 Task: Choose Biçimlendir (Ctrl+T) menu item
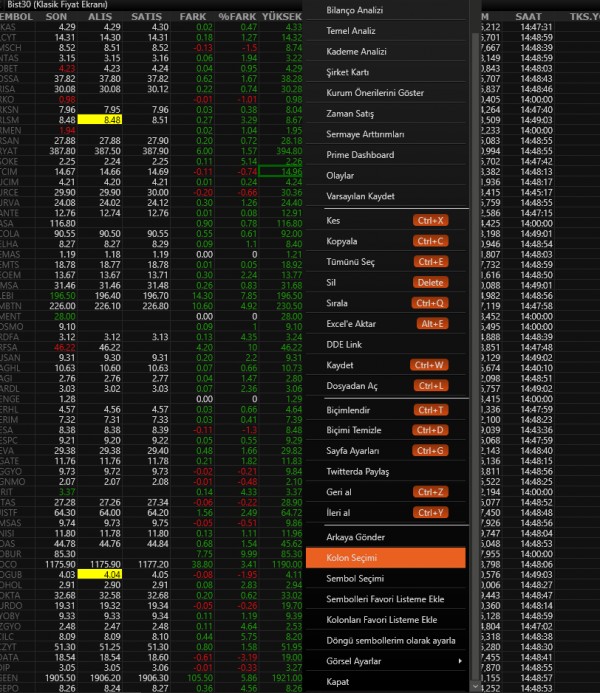[x=385, y=410]
